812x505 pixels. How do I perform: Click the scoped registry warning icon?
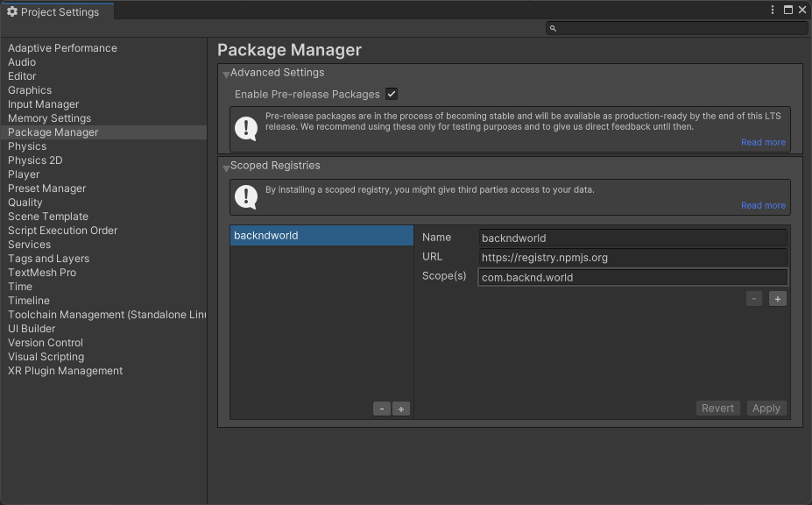pos(246,197)
